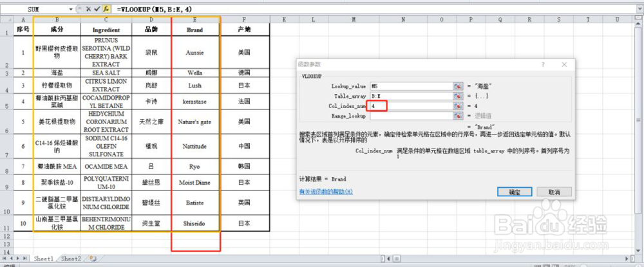The height and width of the screenshot is (267, 644).
Task: Click the cell containing Nature's gate
Action: pos(194,122)
